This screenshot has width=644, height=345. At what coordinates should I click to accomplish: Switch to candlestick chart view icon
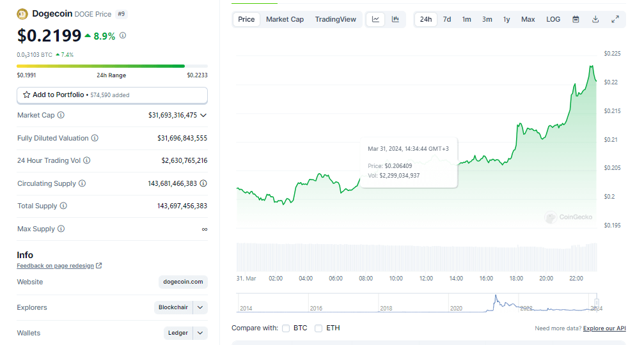[x=395, y=19]
